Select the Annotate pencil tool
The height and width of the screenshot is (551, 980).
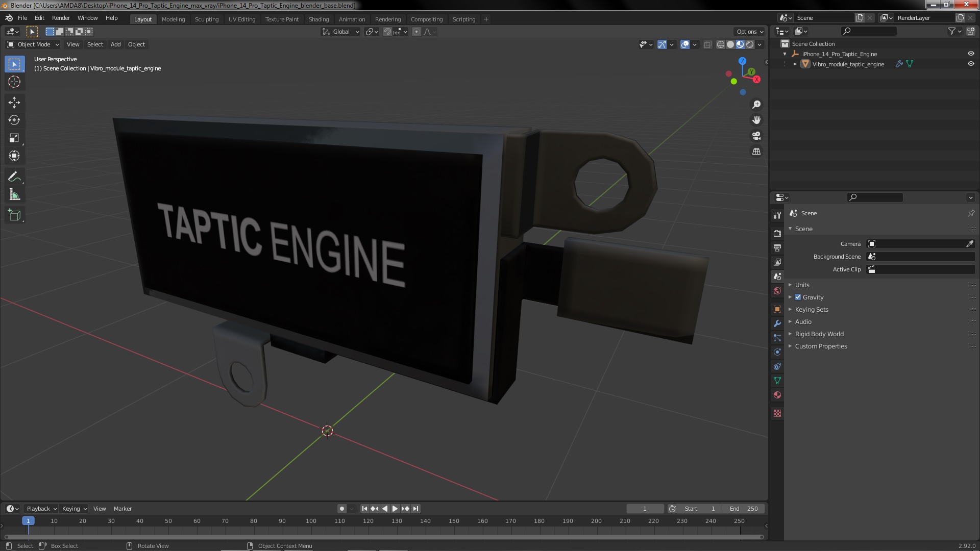[14, 177]
